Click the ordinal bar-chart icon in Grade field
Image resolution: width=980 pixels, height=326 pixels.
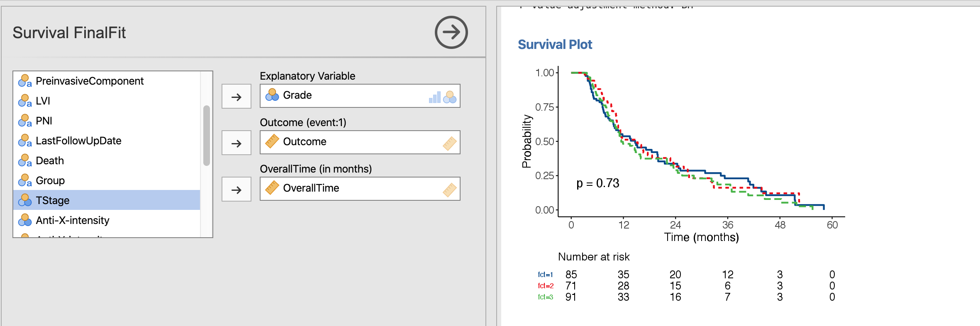click(434, 97)
